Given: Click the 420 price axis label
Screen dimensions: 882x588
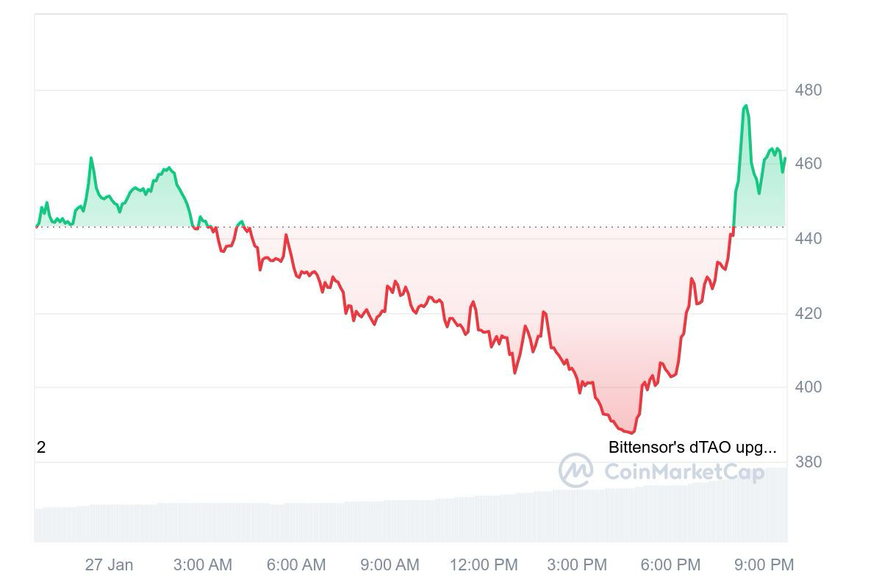Looking at the screenshot, I should [808, 314].
